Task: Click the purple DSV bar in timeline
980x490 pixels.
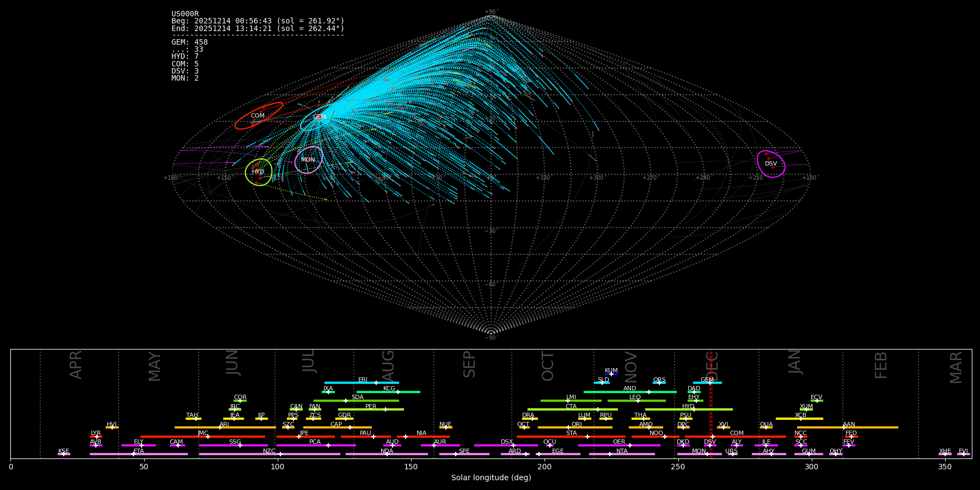Action: point(710,445)
